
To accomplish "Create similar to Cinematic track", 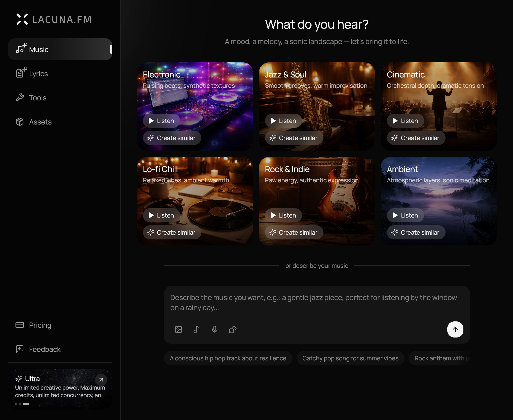I will point(416,138).
